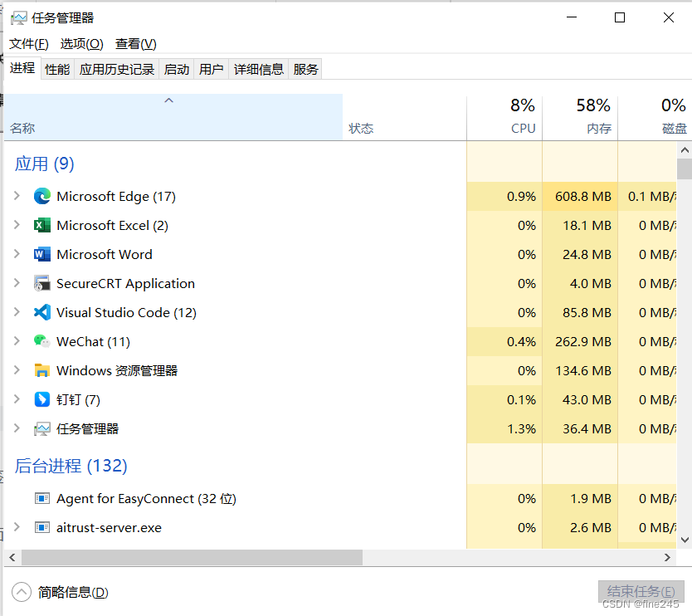Click the 85.8 MB memory value
The width and height of the screenshot is (692, 616).
coord(587,313)
